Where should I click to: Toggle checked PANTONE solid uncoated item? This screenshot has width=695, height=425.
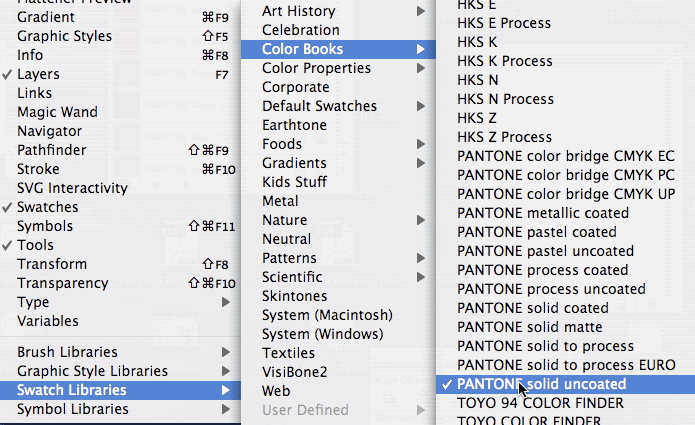tap(566, 384)
